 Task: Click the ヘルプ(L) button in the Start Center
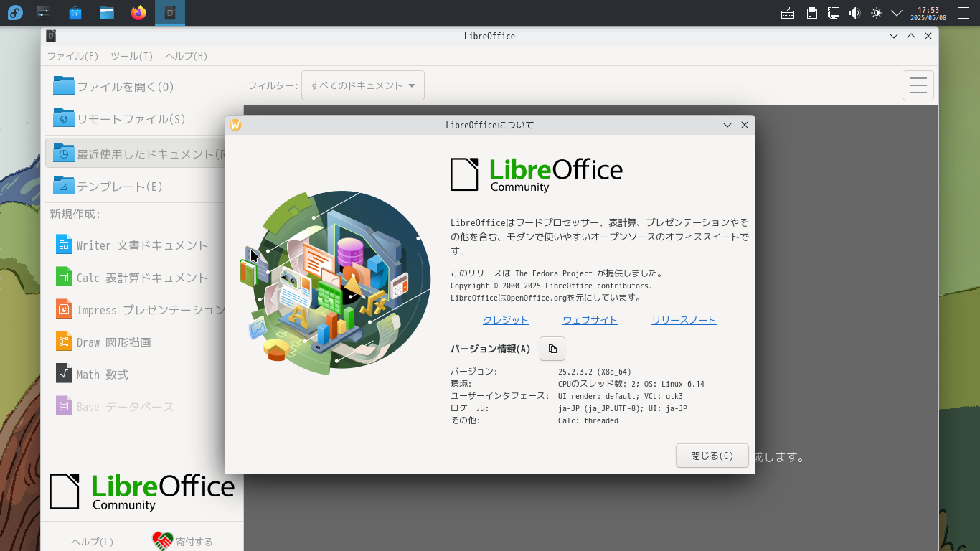93,542
